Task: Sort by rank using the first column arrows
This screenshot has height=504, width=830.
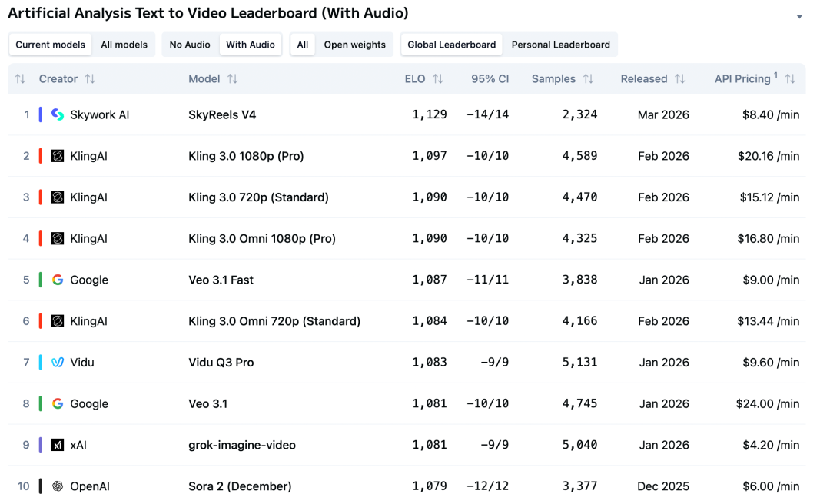Action: 21,79
